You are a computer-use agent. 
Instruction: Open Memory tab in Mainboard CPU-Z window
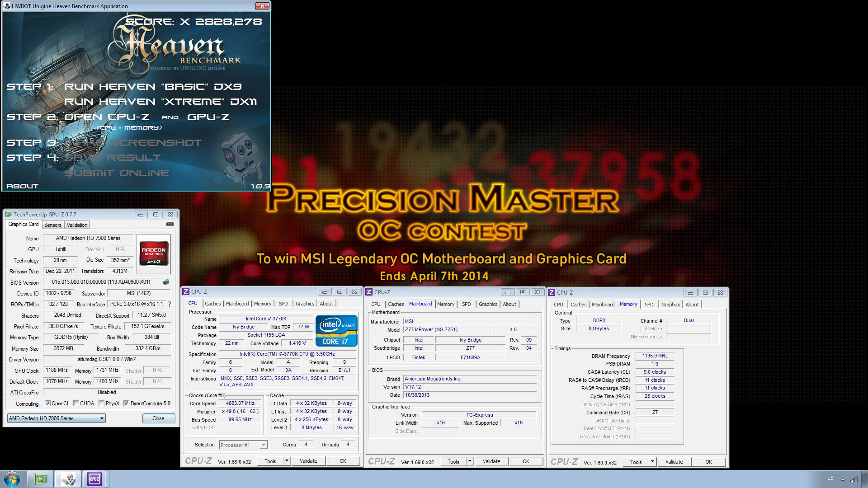tap(445, 304)
